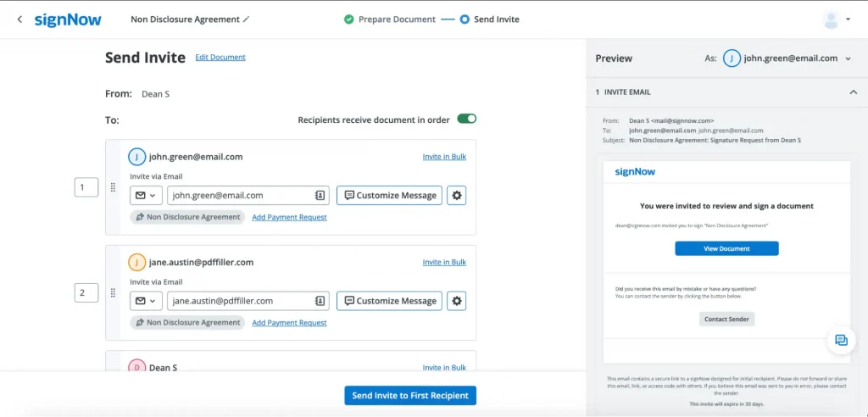Collapse the Invite Email preview section
The image size is (868, 417).
point(852,92)
